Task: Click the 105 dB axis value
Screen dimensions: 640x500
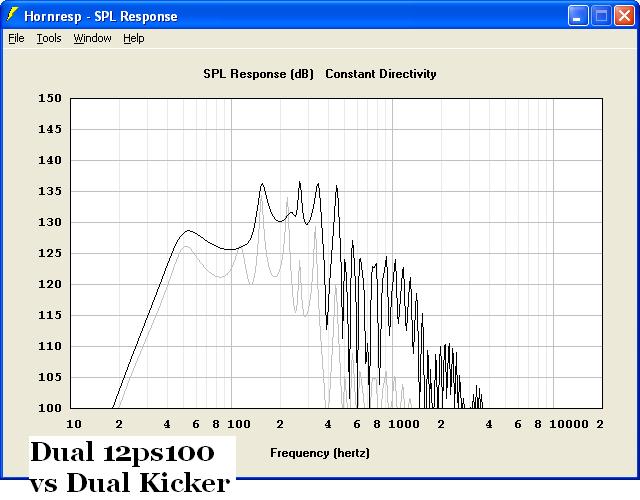Action: pyautogui.click(x=50, y=378)
